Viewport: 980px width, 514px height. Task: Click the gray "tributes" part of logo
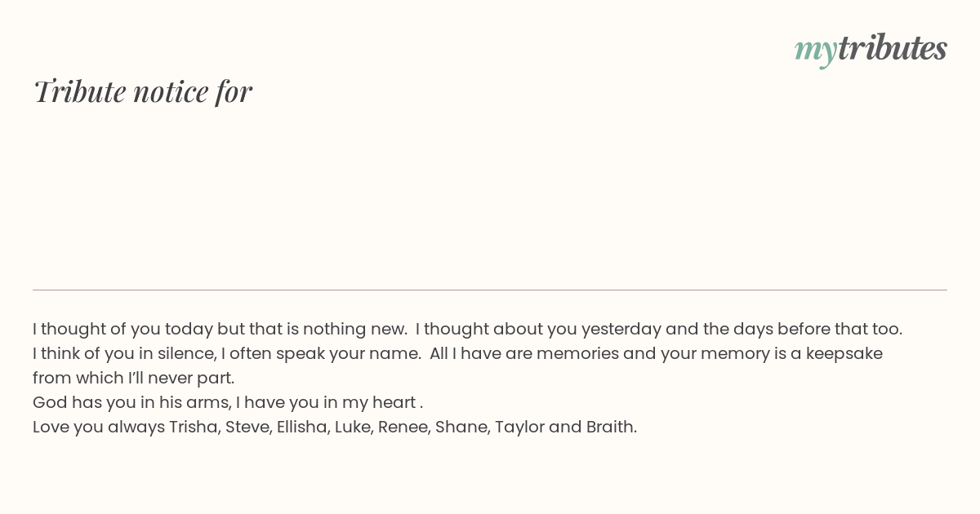(x=892, y=49)
